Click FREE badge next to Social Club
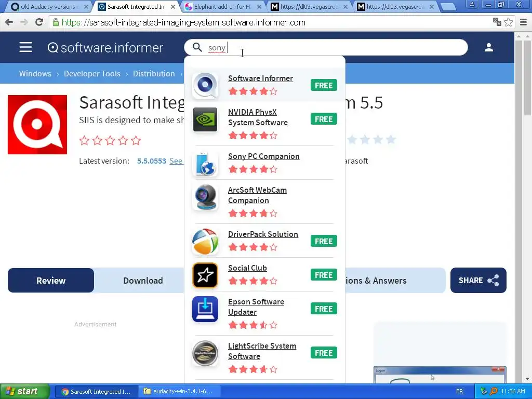532x399 pixels. (x=324, y=275)
